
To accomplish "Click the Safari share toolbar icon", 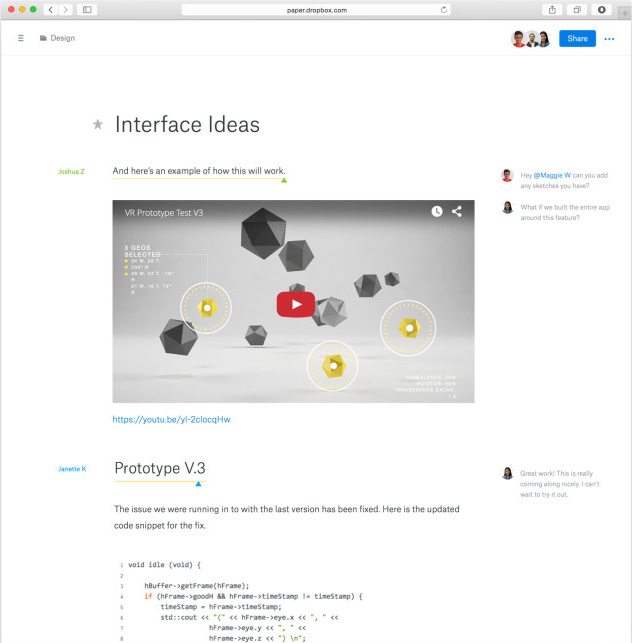I will pyautogui.click(x=552, y=10).
